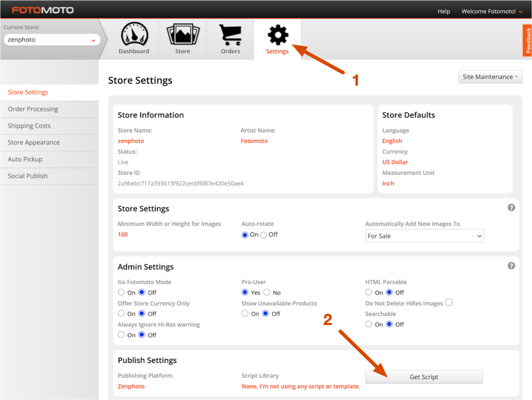The height and width of the screenshot is (400, 532).
Task: Change the English language setting
Action: [392, 141]
